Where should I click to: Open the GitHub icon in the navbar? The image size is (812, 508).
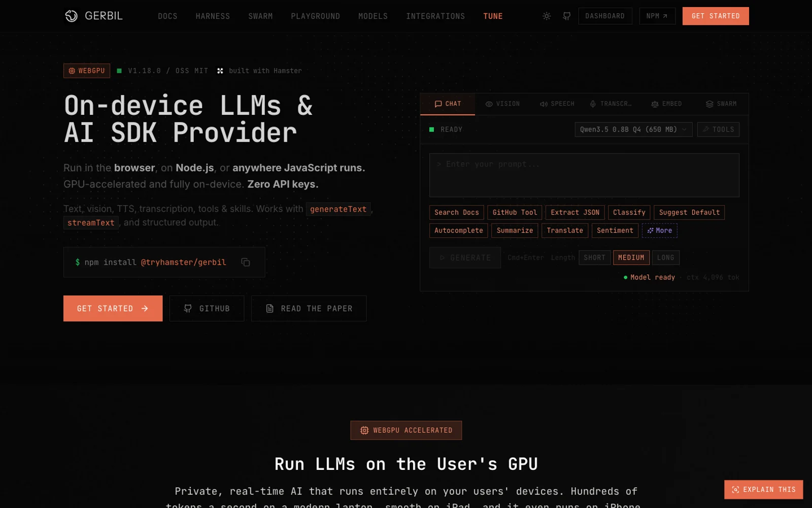[x=567, y=16]
